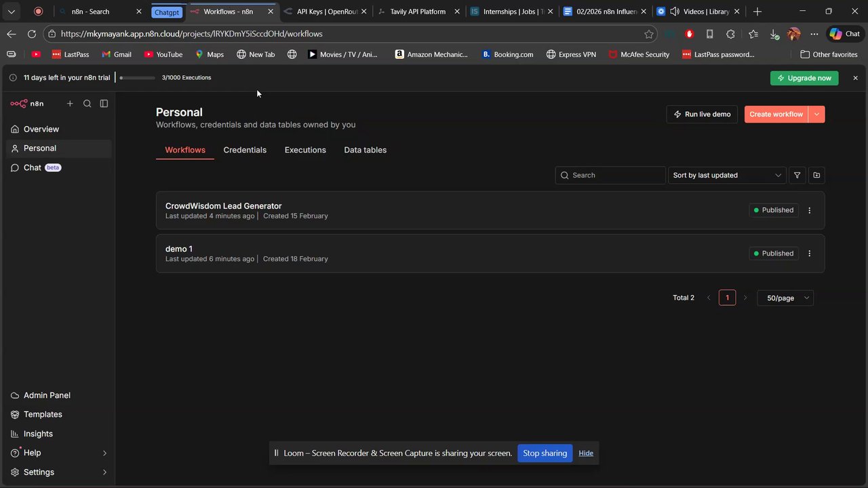
Task: Open the Other favorites folder
Action: (x=829, y=54)
